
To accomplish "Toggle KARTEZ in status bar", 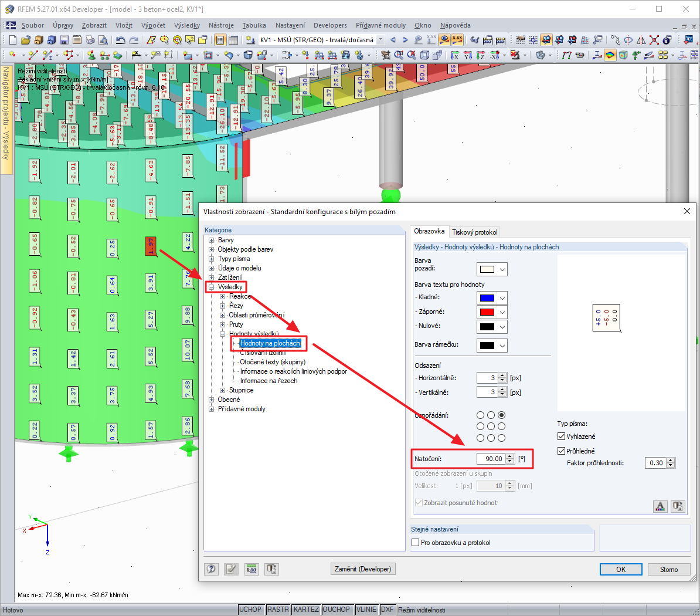I will pyautogui.click(x=306, y=610).
